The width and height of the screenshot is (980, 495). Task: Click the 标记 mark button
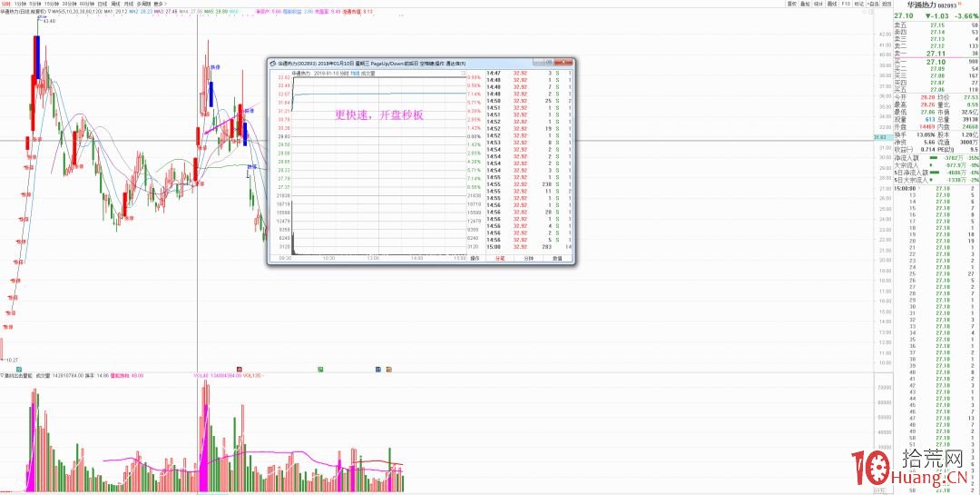[859, 4]
